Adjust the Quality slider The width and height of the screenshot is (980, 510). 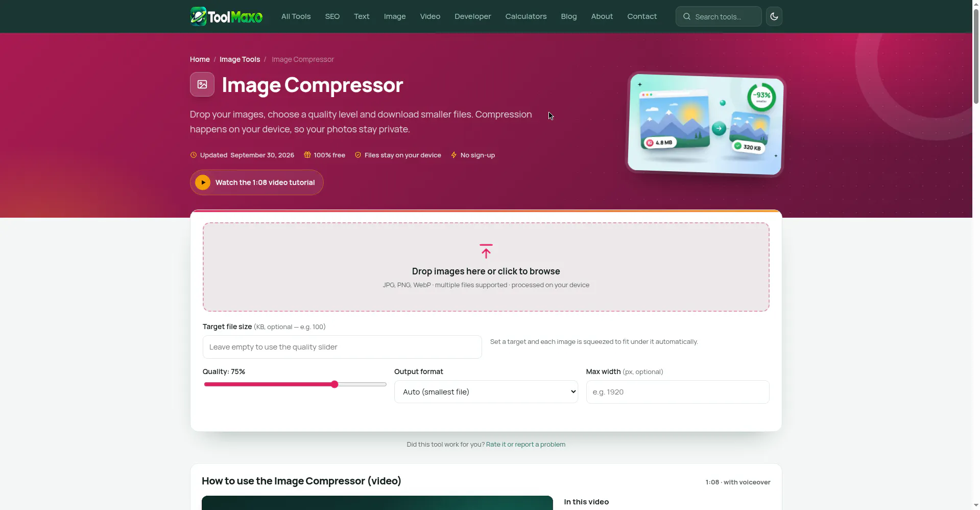pos(295,384)
